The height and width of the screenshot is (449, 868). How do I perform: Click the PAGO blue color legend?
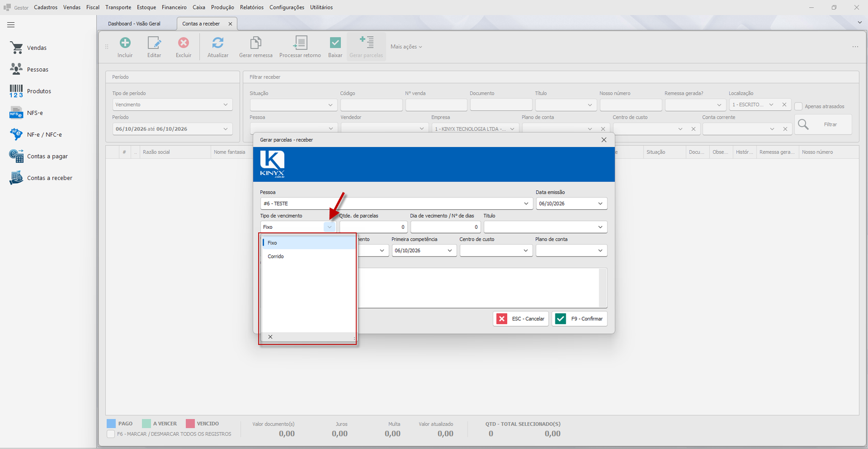[x=111, y=424]
